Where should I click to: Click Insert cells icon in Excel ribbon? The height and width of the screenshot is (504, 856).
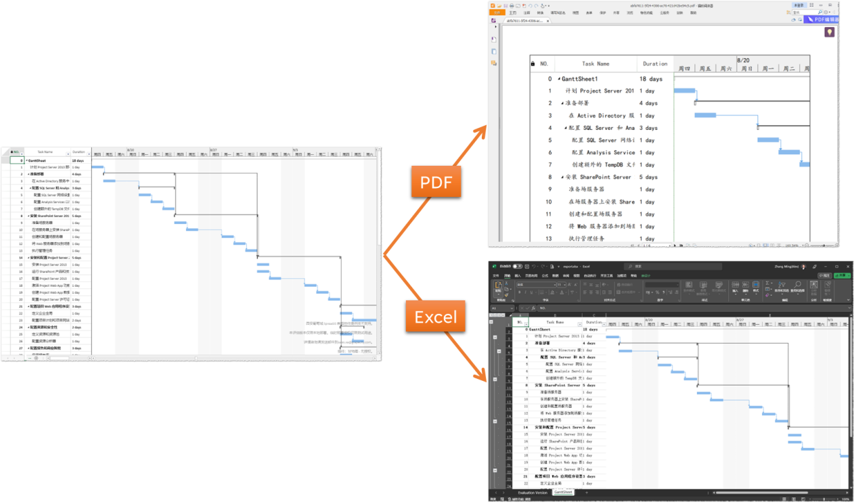(x=735, y=284)
